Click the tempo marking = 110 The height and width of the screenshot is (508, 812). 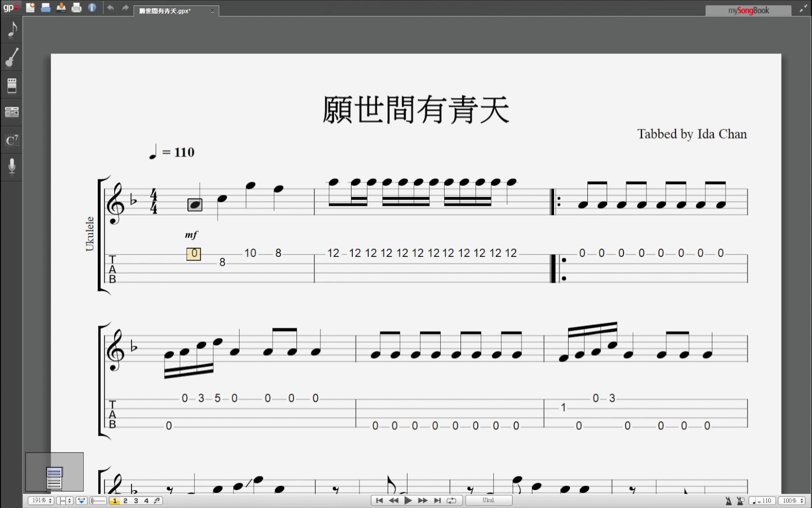click(172, 152)
